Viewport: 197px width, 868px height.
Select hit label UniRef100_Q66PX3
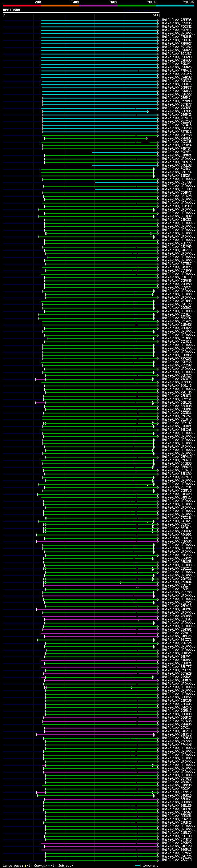click(177, 115)
